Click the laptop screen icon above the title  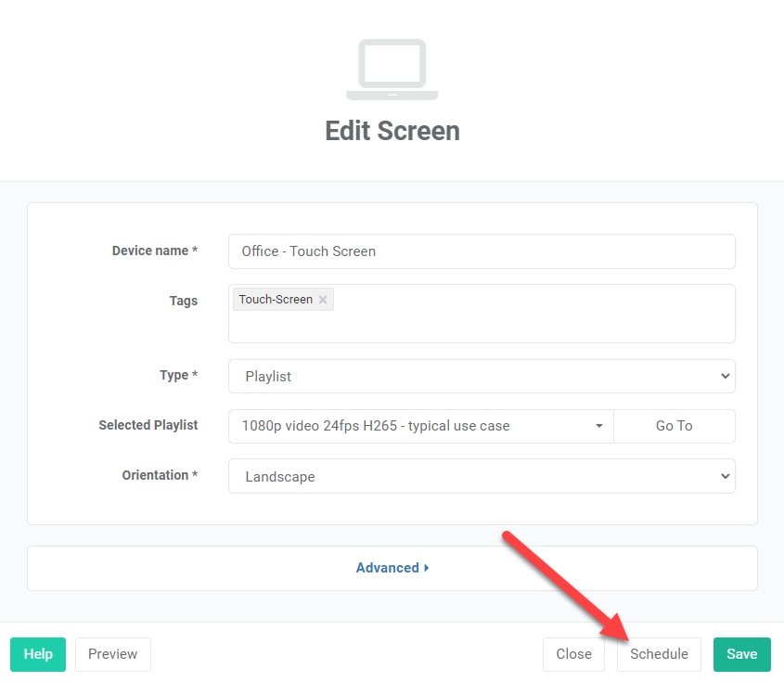[x=392, y=70]
